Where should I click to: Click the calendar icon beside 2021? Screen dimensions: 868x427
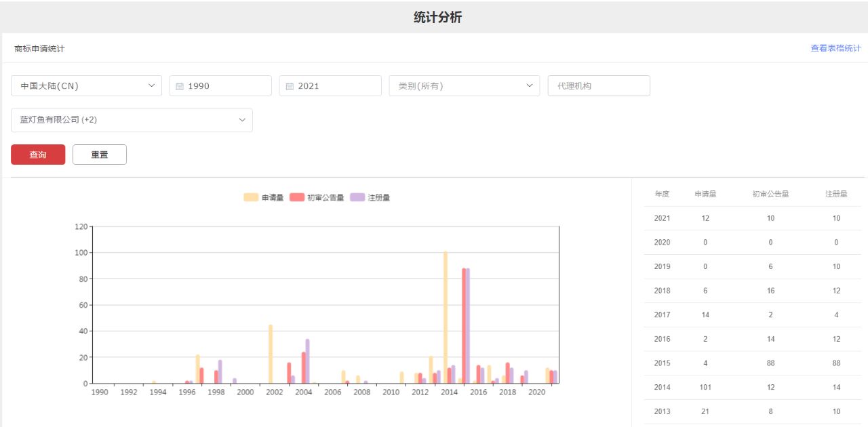tap(290, 86)
